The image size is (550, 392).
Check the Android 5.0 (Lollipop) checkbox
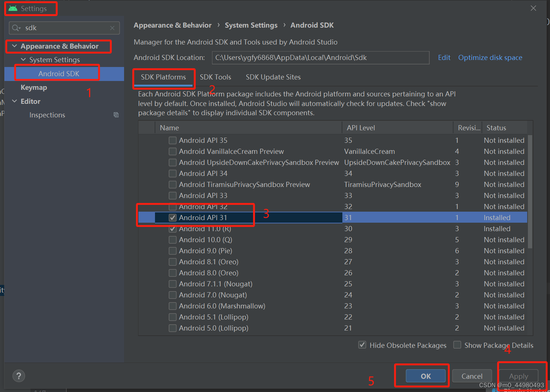[x=172, y=328]
